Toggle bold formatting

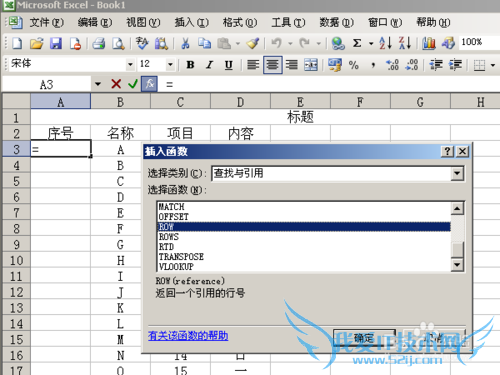pyautogui.click(x=190, y=65)
